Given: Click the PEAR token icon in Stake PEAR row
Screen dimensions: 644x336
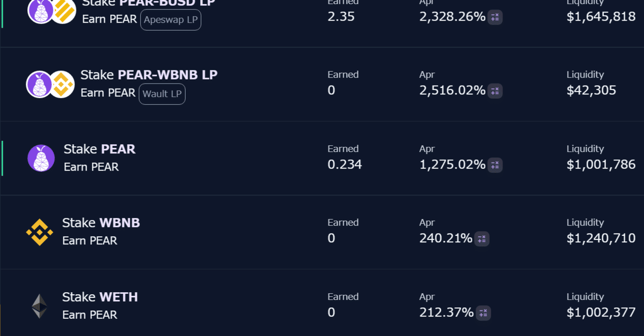Looking at the screenshot, I should [41, 158].
